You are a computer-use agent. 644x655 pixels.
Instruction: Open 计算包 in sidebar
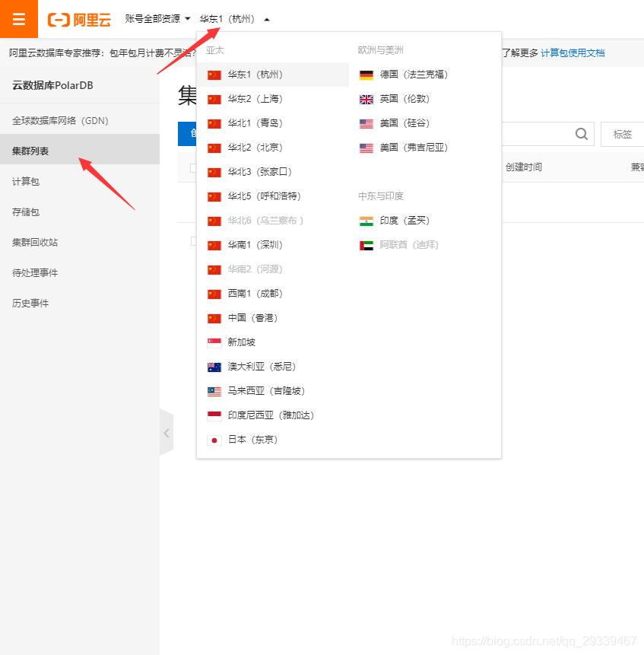(80, 181)
